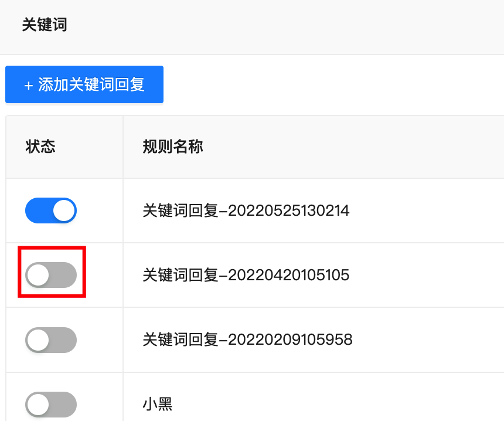504x421 pixels.
Task: Open the keyword reply rule named 小黑
Action: 156,405
